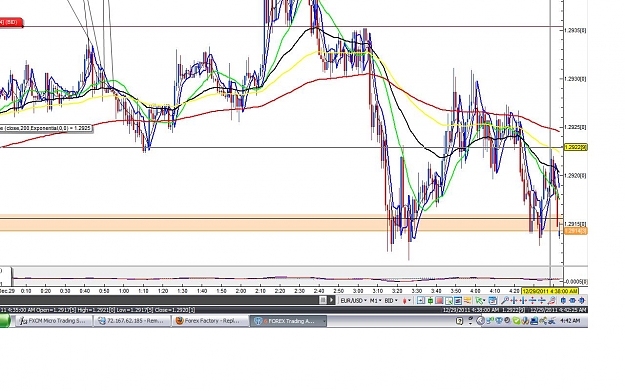
Task: Open the green cursor arrow tool dropdown
Action: click(x=480, y=301)
